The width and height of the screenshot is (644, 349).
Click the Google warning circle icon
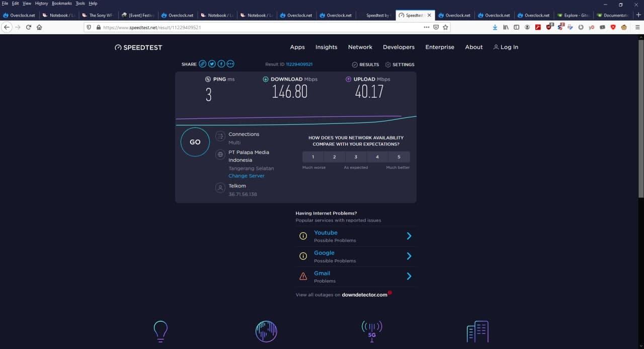coord(303,256)
